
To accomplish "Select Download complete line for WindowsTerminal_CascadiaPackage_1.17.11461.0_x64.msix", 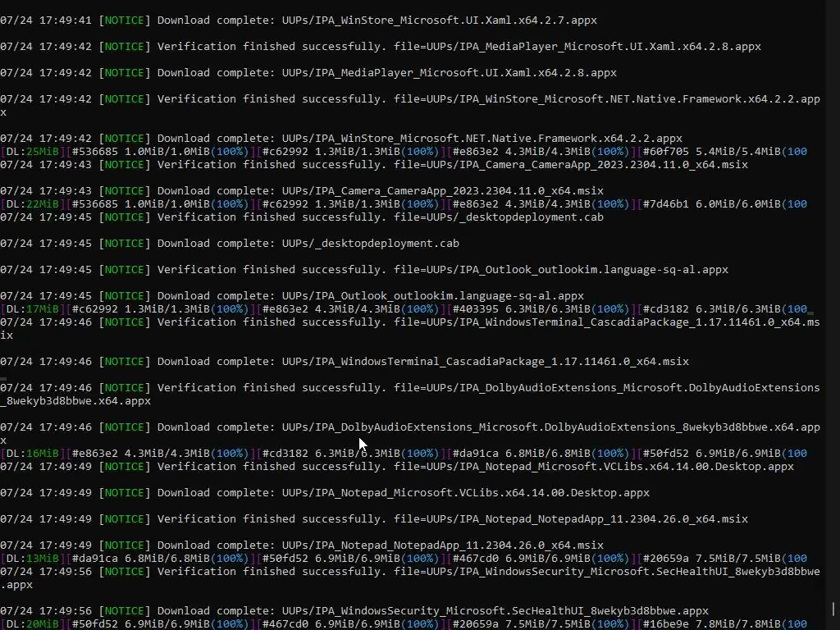I will (x=345, y=362).
